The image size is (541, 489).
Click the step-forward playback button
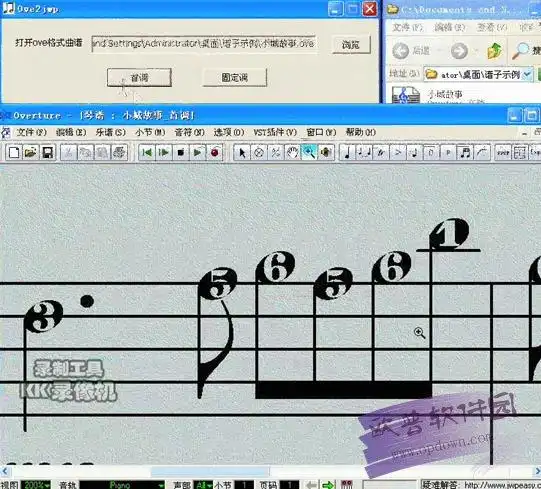[x=164, y=153]
